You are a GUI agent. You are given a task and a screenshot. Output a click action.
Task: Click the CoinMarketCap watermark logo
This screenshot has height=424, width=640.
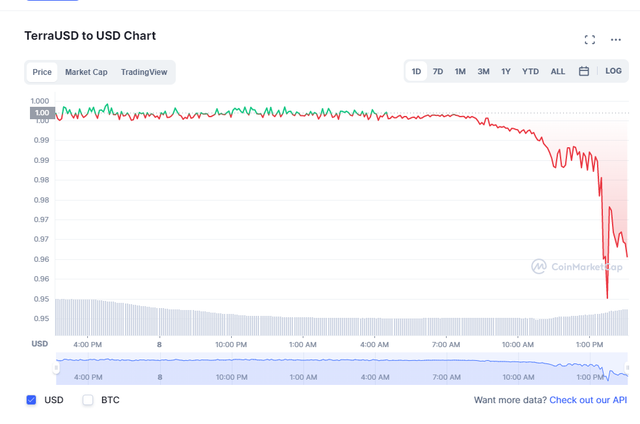point(579,267)
